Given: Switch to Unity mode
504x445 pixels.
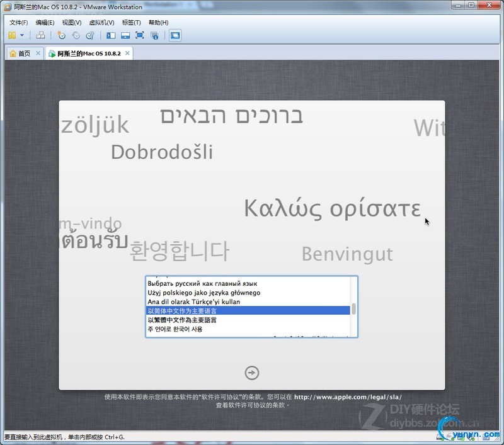Looking at the screenshot, I should tap(154, 35).
